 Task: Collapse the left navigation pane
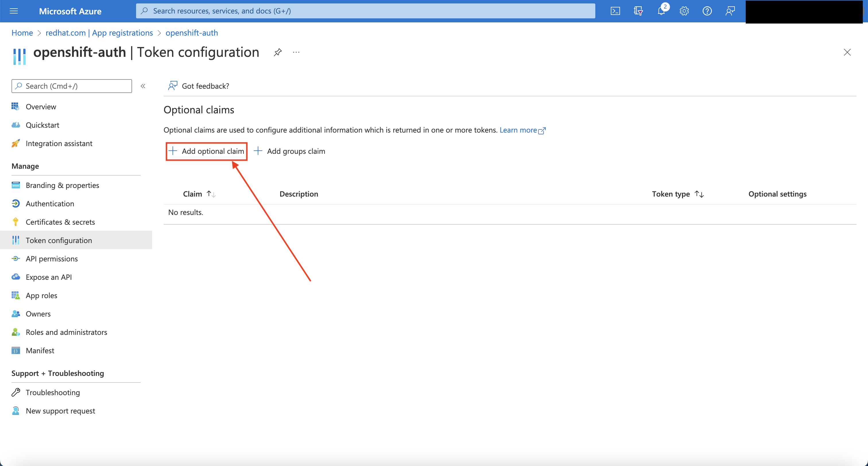pos(143,86)
